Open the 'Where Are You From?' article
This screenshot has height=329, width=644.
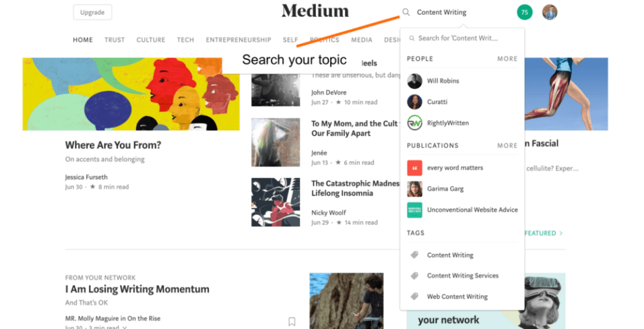tap(113, 145)
